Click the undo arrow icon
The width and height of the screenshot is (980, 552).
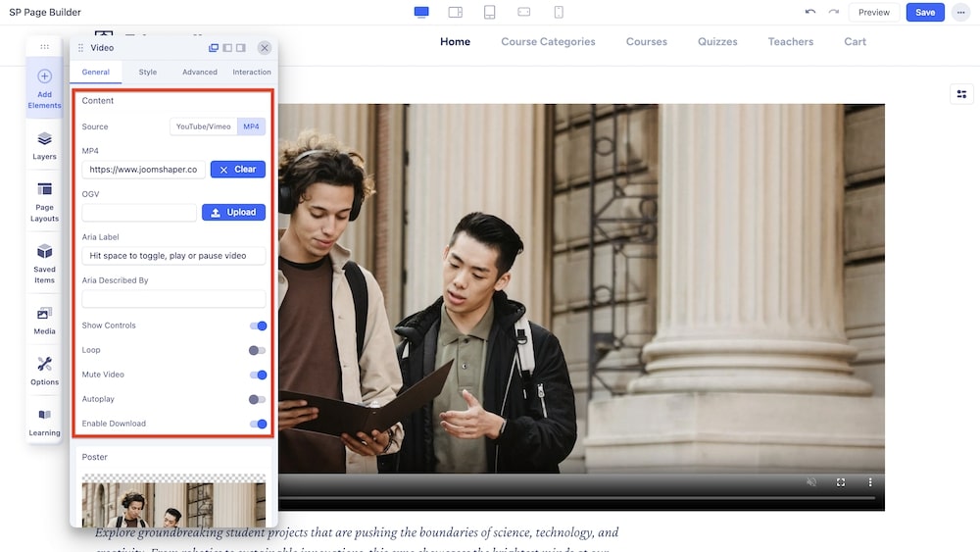pyautogui.click(x=809, y=12)
